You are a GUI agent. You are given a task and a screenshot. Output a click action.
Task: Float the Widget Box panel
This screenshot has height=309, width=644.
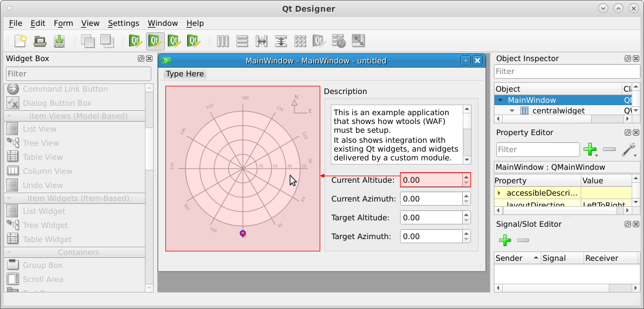141,59
